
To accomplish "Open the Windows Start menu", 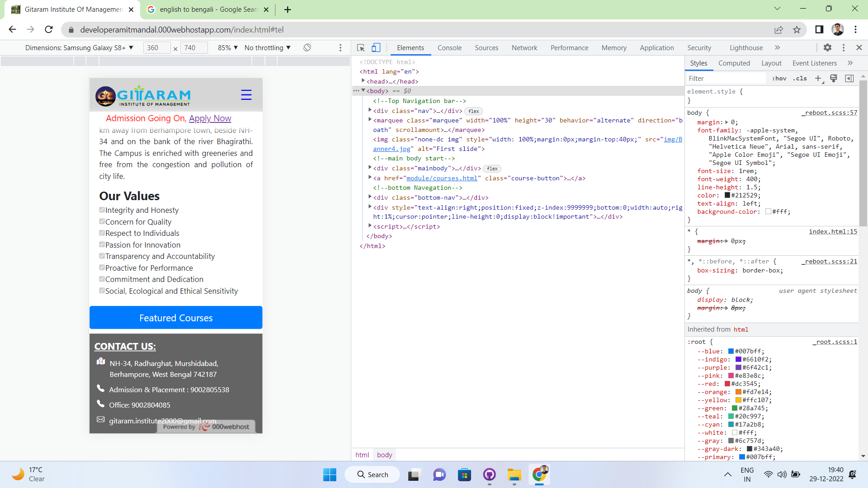I will pos(330,475).
